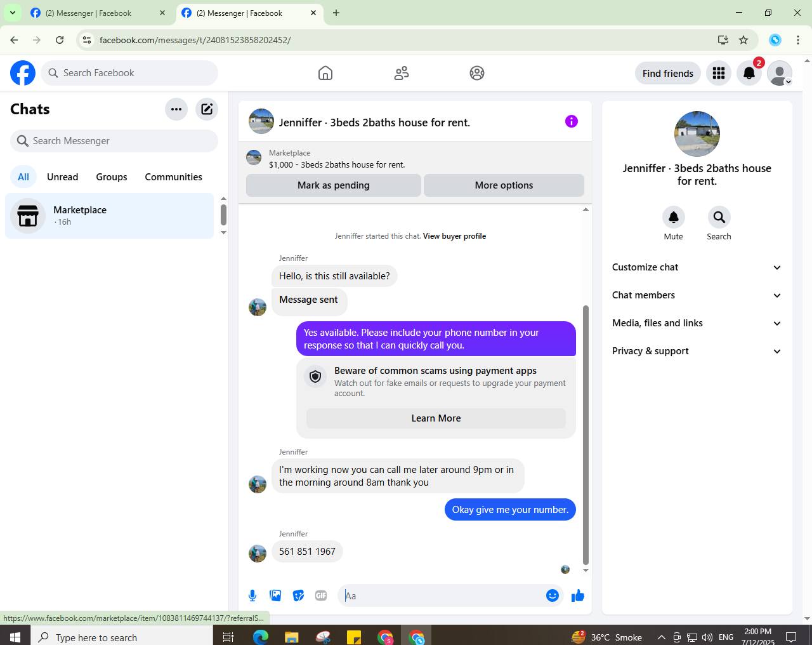Viewport: 812px width, 645px height.
Task: Open listing thumbnail in Marketplace banner
Action: [254, 157]
